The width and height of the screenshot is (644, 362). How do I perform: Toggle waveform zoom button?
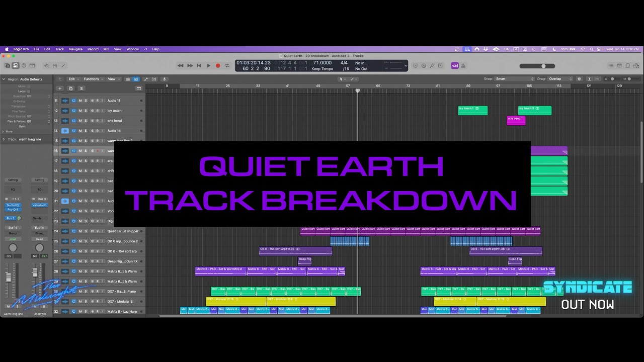click(x=579, y=79)
